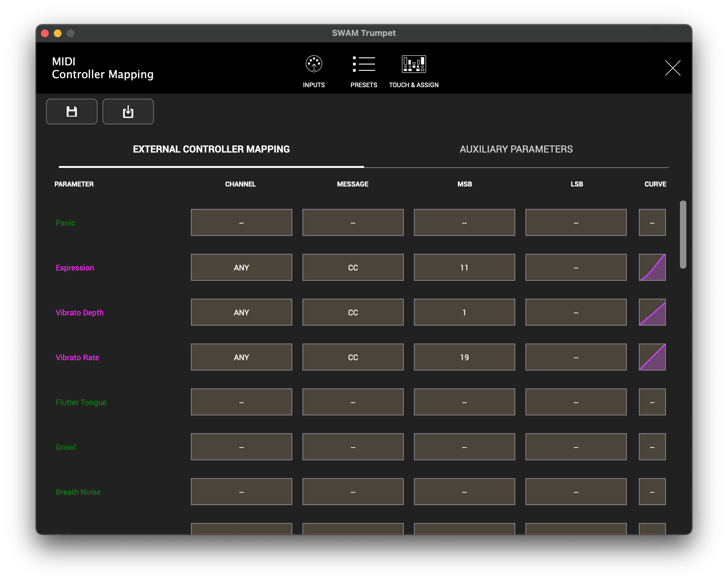Open the MIDI Inputs panel icon

point(314,64)
